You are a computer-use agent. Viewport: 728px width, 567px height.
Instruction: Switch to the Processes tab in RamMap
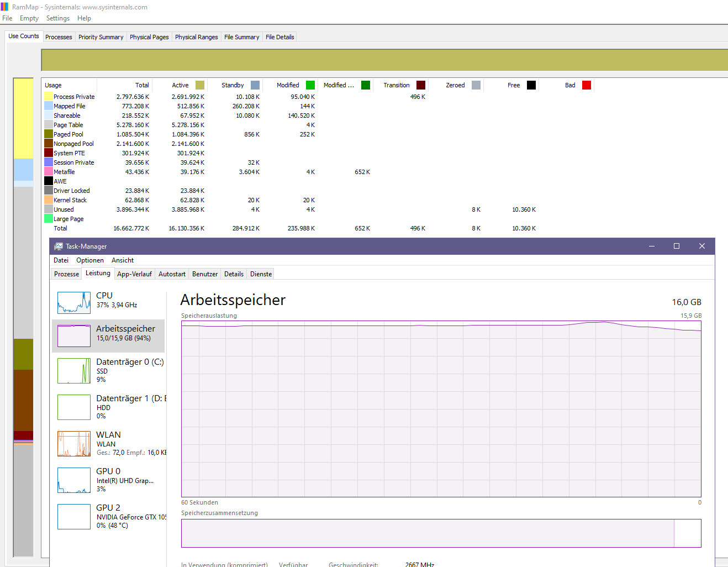click(x=59, y=37)
